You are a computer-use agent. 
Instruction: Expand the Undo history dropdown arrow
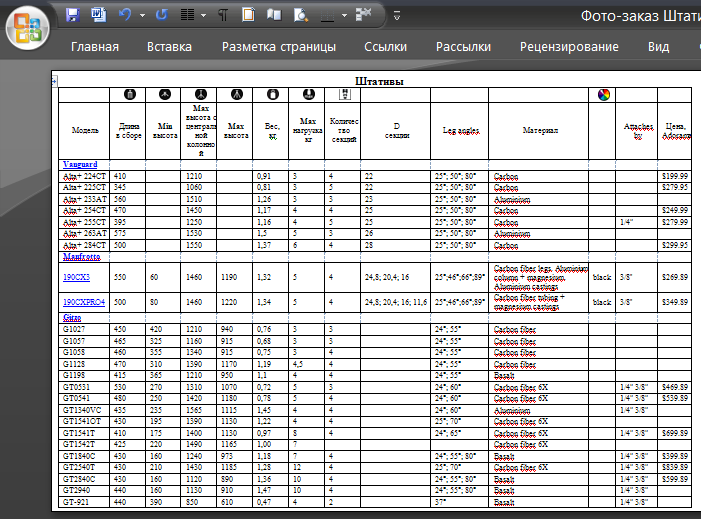point(142,16)
